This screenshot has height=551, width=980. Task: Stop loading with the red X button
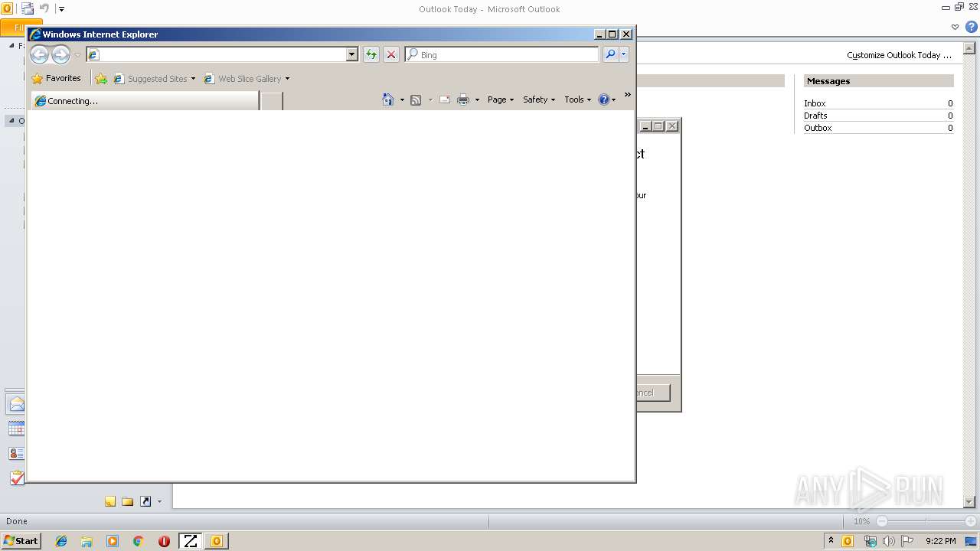point(391,54)
